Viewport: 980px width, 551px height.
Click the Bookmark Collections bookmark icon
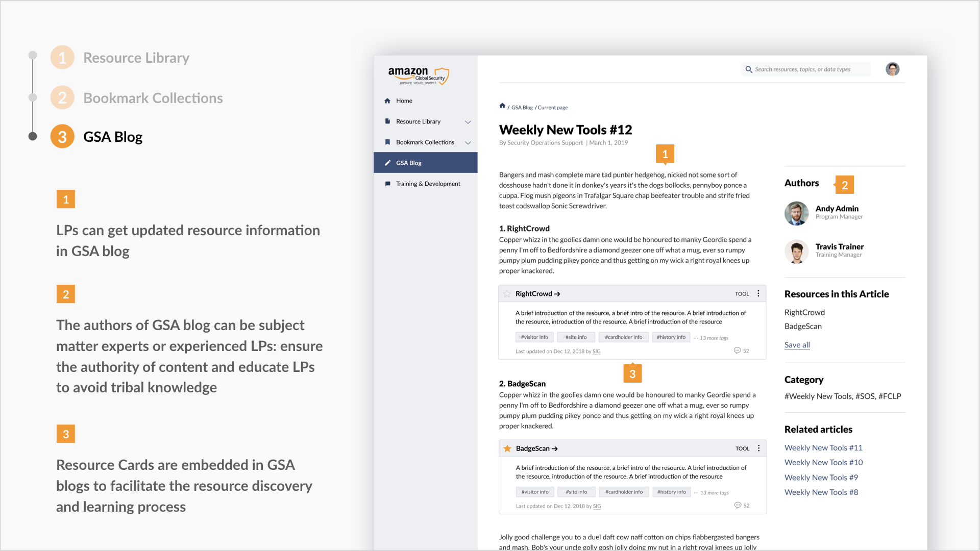click(387, 142)
